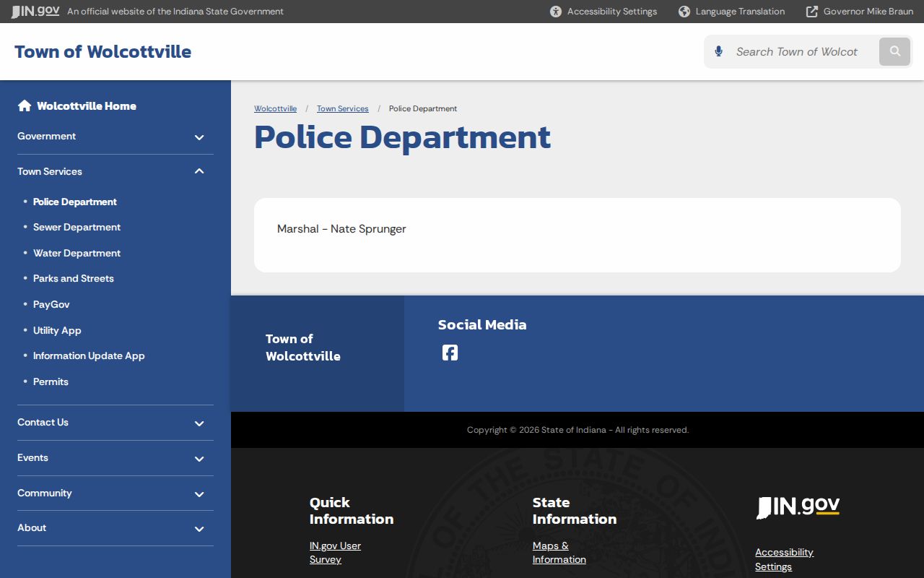
Task: Click the Wolcottville Home house icon
Action: [x=25, y=105]
